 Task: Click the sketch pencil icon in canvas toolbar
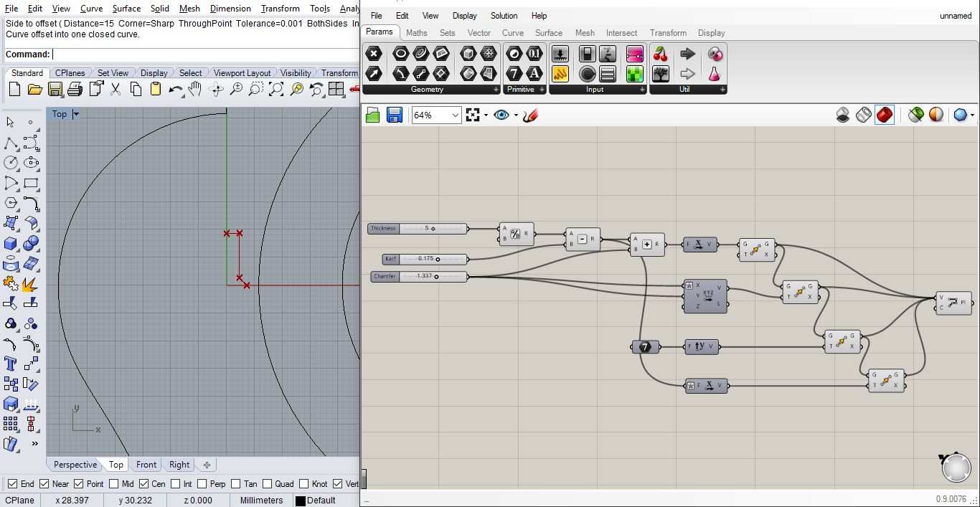(x=530, y=115)
